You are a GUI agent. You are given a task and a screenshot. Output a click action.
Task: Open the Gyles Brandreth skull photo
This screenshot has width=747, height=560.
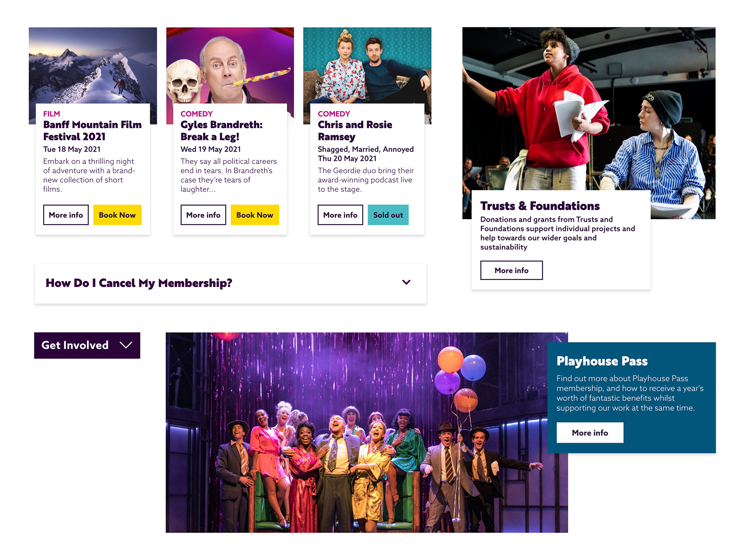[230, 65]
